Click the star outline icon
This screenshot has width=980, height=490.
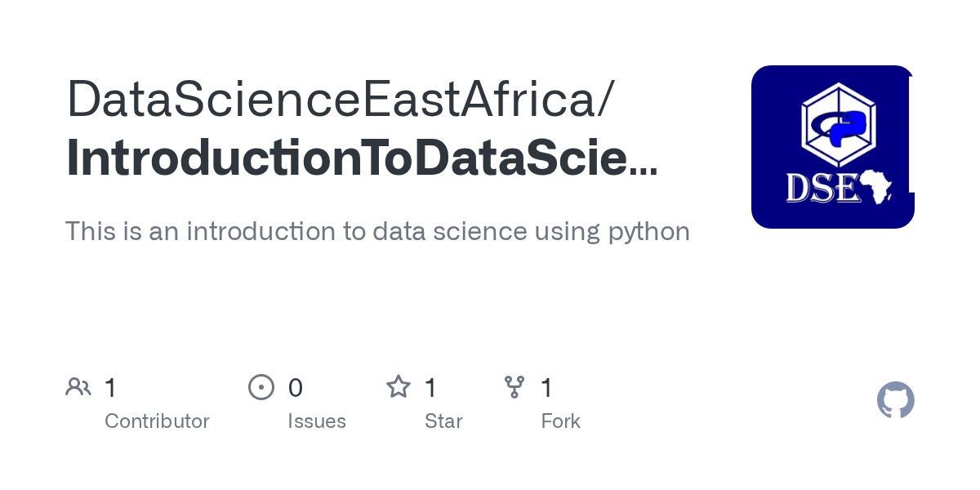[399, 387]
